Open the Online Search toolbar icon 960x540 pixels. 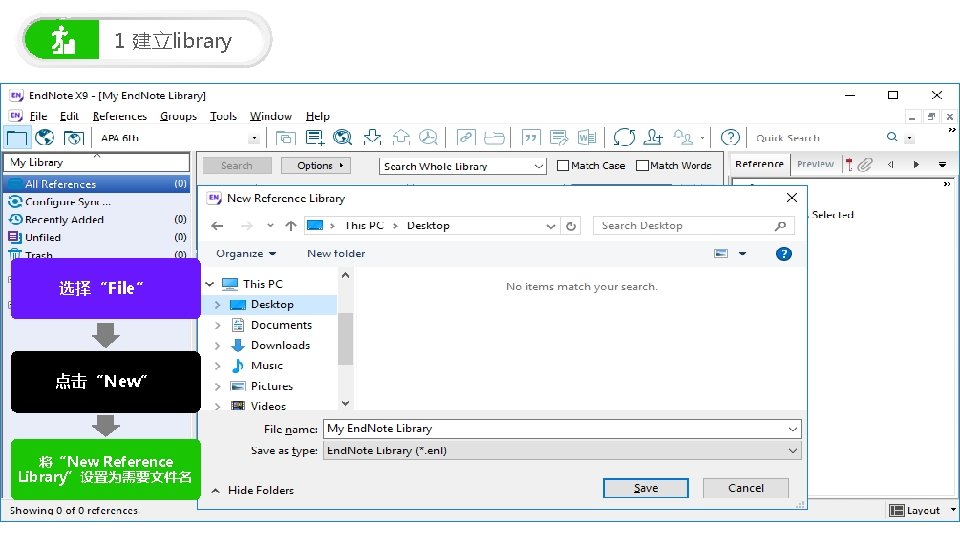pos(343,138)
